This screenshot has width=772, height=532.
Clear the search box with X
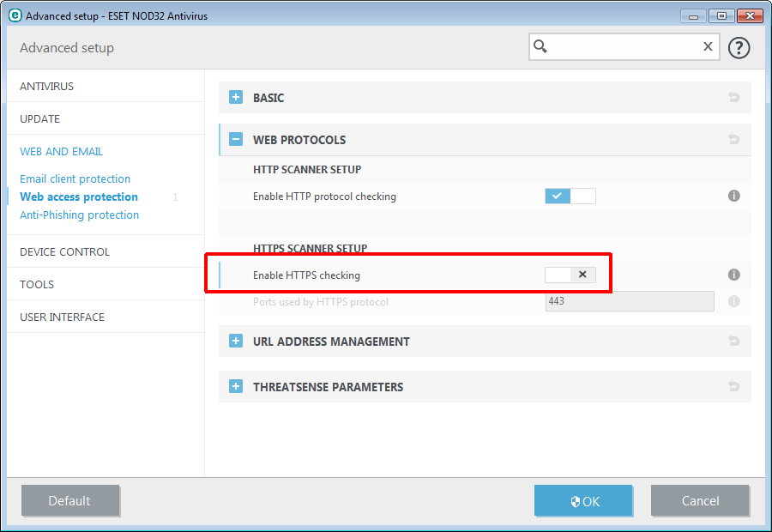(708, 46)
